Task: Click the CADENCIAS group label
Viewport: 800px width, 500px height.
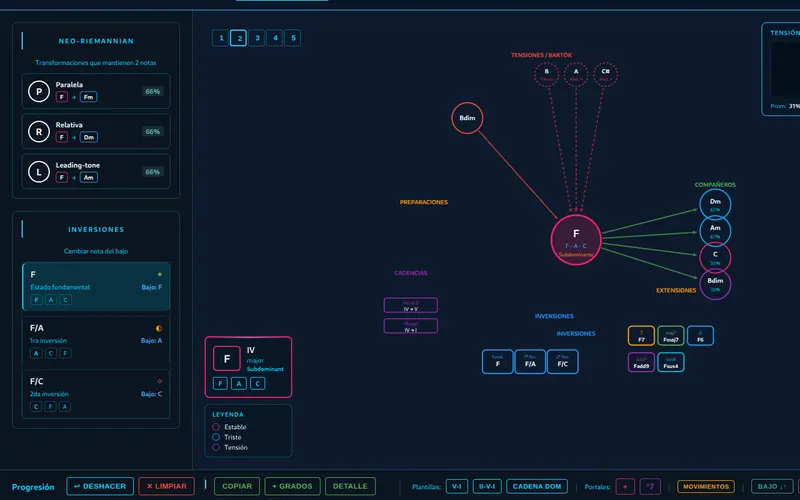Action: [411, 273]
